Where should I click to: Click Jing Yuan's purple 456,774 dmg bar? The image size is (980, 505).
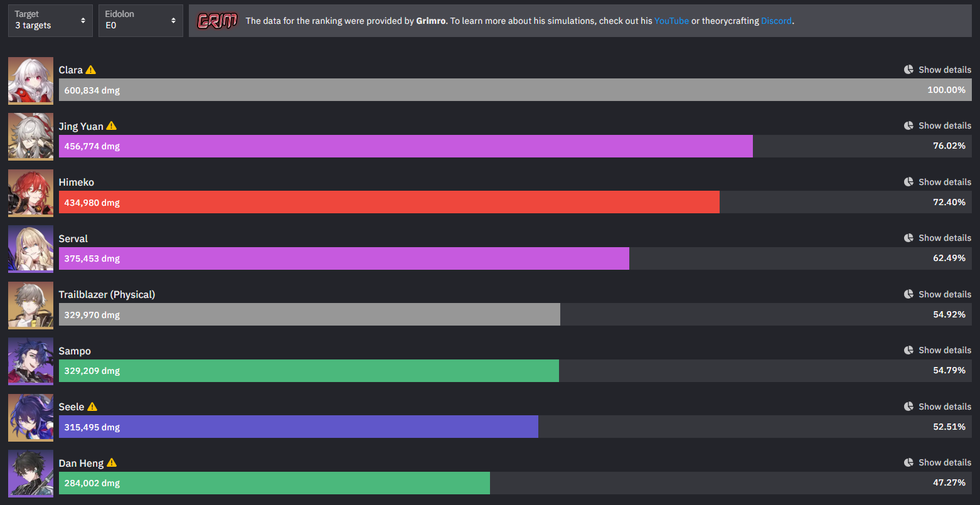(x=406, y=146)
